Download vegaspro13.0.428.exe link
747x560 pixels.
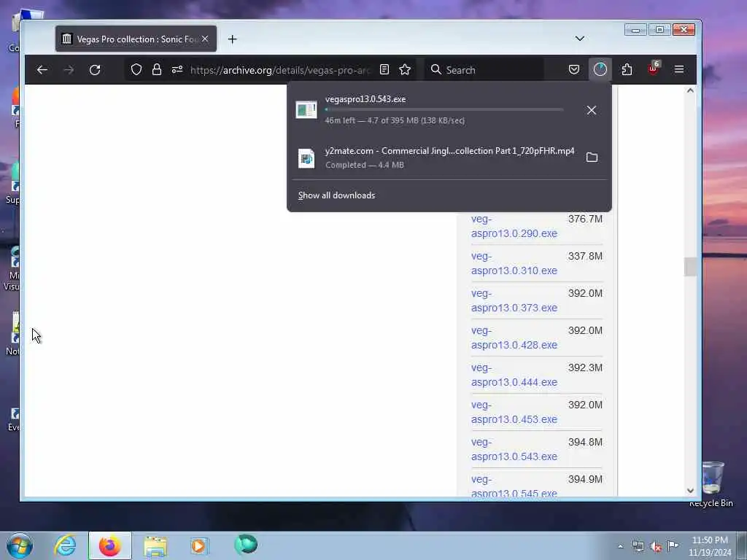click(514, 338)
